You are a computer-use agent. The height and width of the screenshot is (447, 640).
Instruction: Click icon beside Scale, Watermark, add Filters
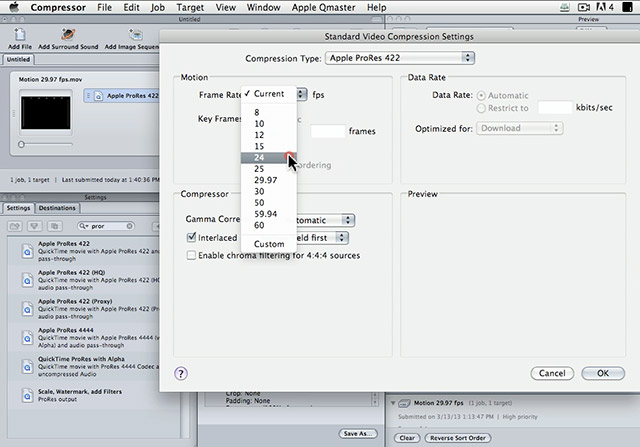[27, 396]
